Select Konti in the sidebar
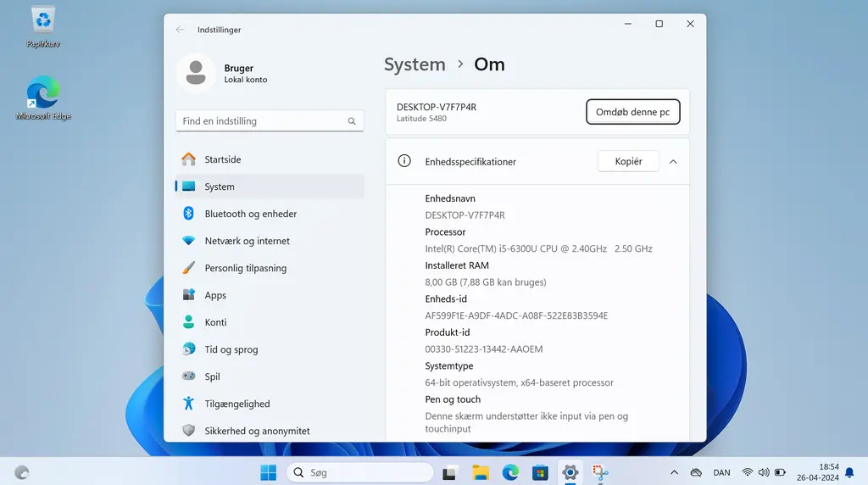 click(215, 322)
